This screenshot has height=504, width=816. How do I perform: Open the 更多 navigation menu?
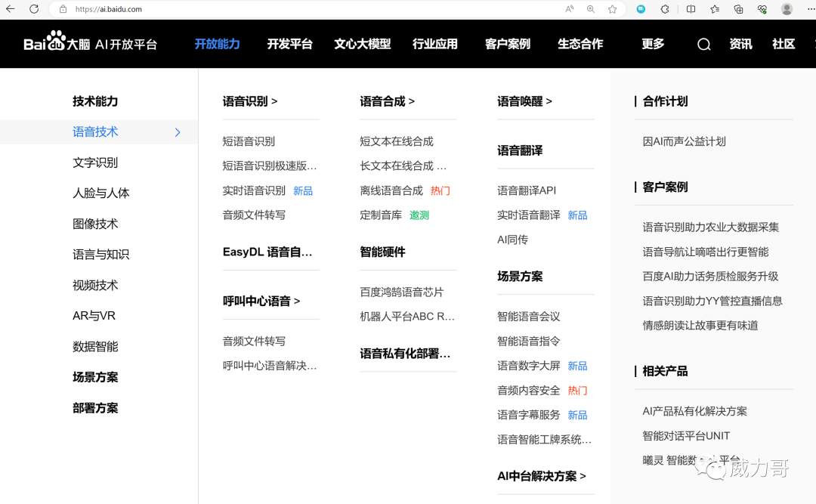[653, 45]
